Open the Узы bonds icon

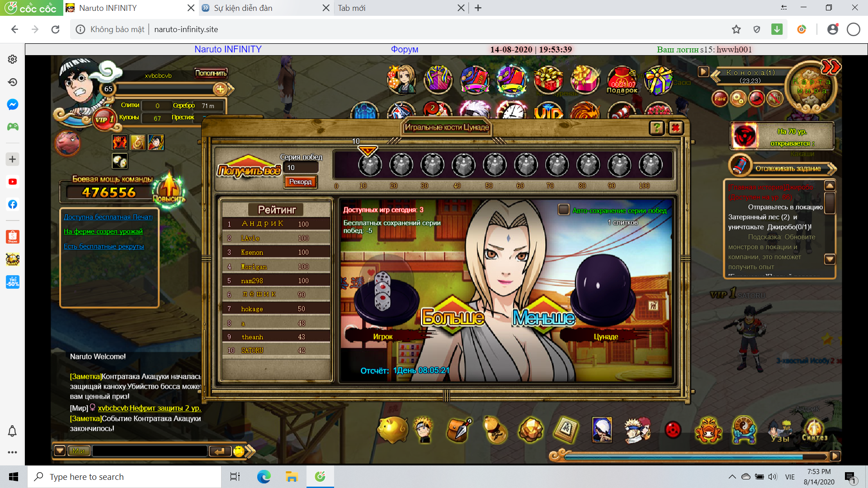(x=780, y=430)
